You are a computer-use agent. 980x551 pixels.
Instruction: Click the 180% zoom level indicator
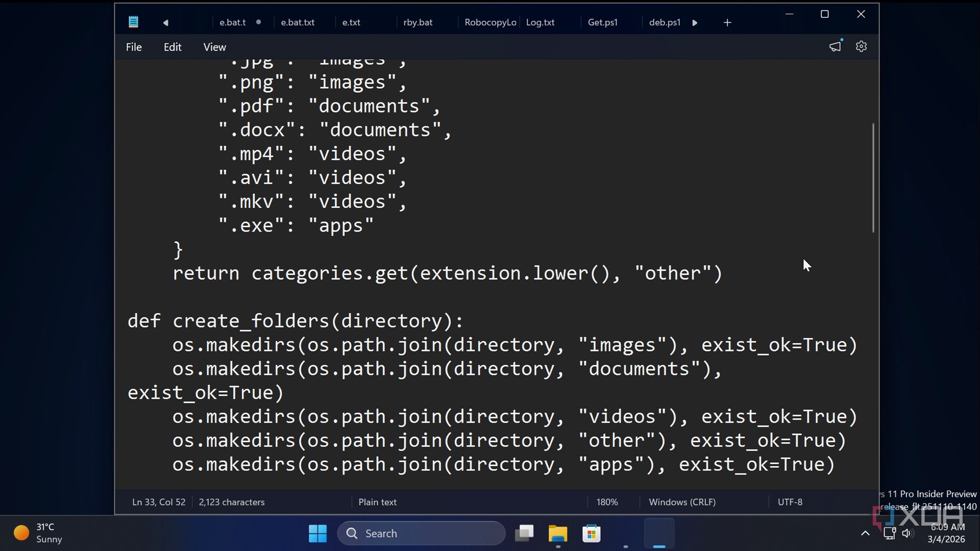[607, 502]
